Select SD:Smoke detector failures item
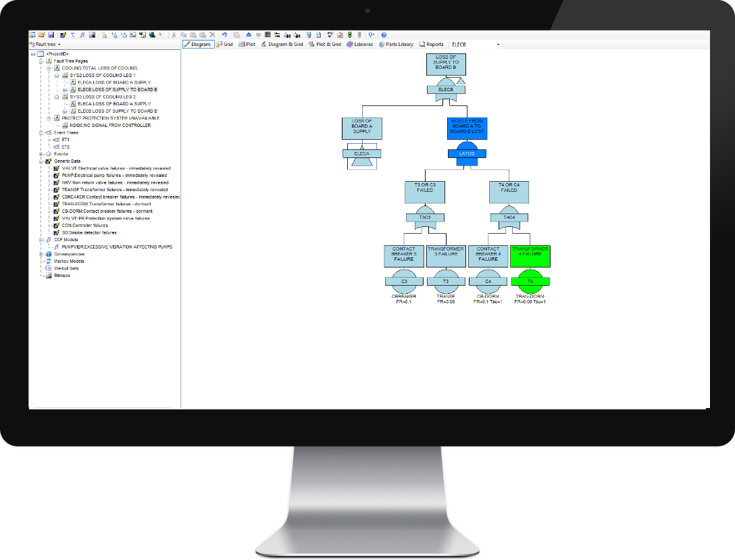This screenshot has width=735, height=560. (x=89, y=232)
